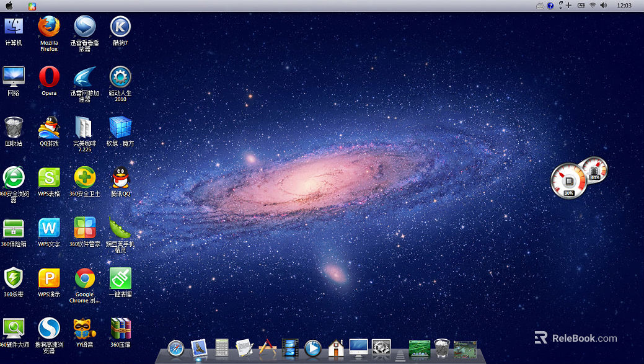This screenshot has height=364, width=644.
Task: Click the Safari compass icon in dock
Action: point(176,348)
